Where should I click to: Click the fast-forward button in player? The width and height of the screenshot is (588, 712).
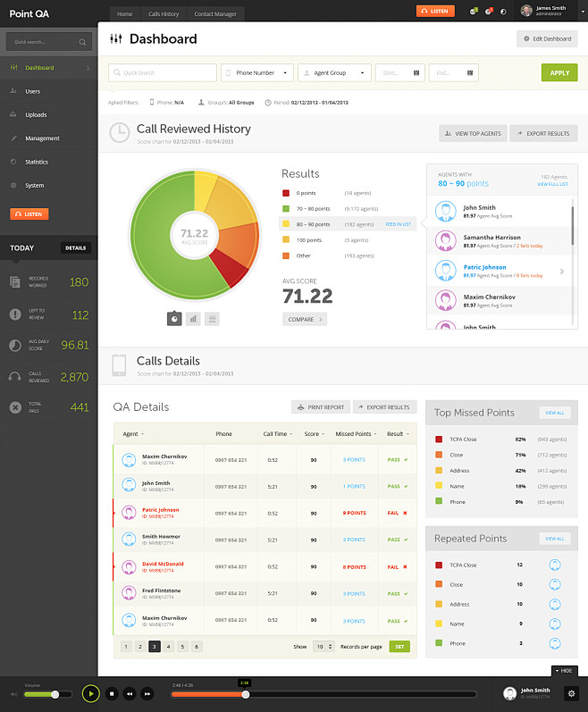click(147, 693)
